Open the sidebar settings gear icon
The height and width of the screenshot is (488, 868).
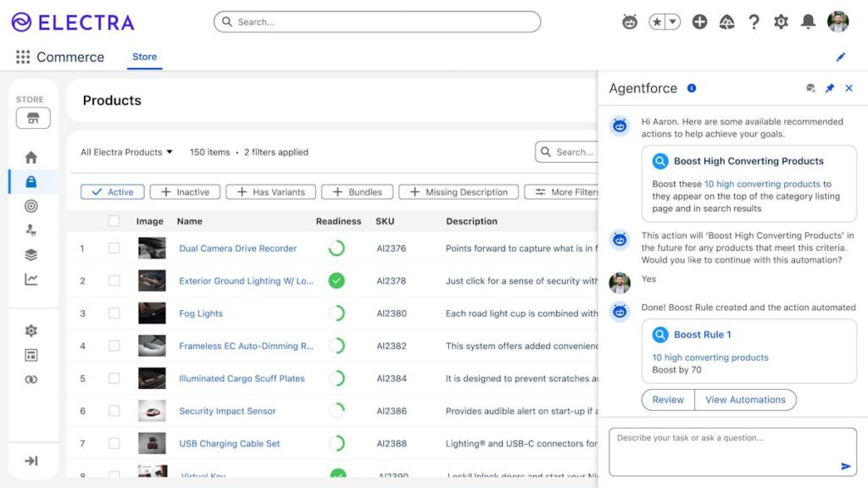click(31, 331)
